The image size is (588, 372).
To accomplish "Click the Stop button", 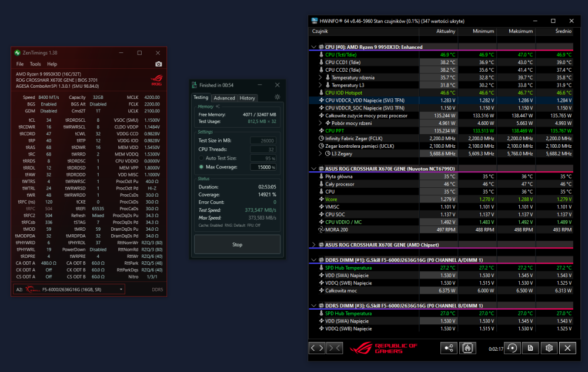I will point(238,244).
